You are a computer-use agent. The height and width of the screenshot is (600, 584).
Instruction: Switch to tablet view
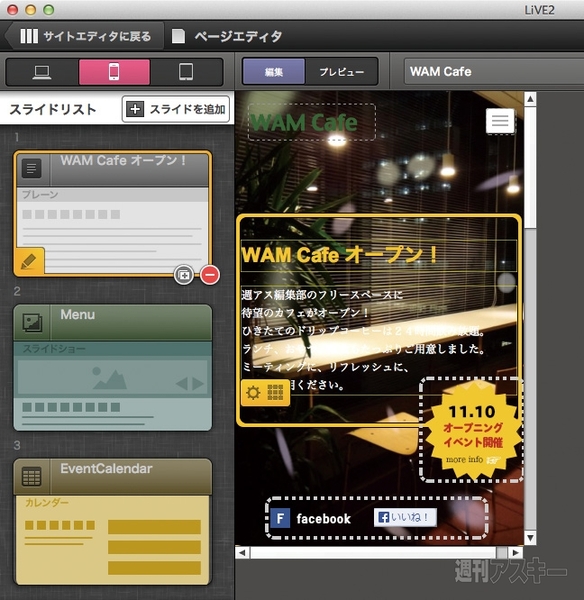186,72
